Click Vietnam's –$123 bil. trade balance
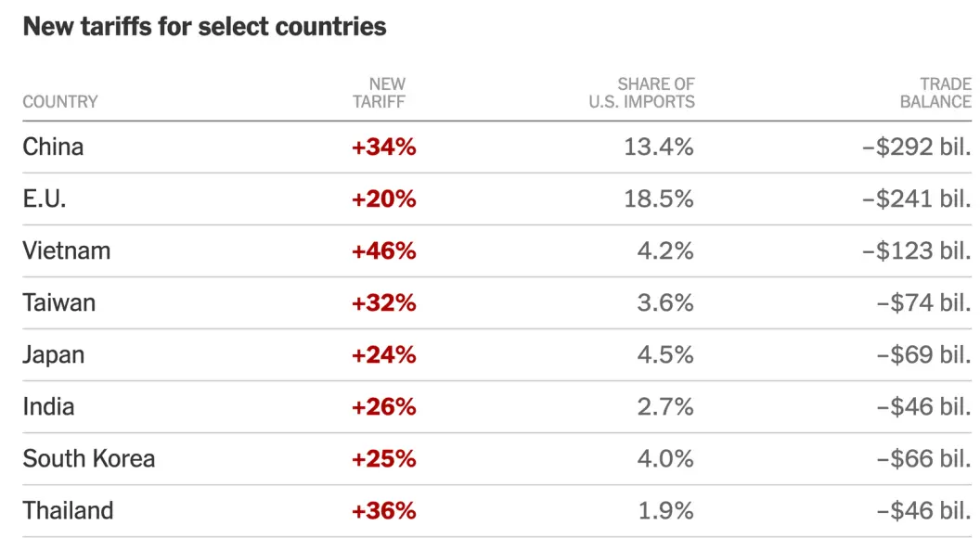This screenshot has height=551, width=980. point(917,251)
